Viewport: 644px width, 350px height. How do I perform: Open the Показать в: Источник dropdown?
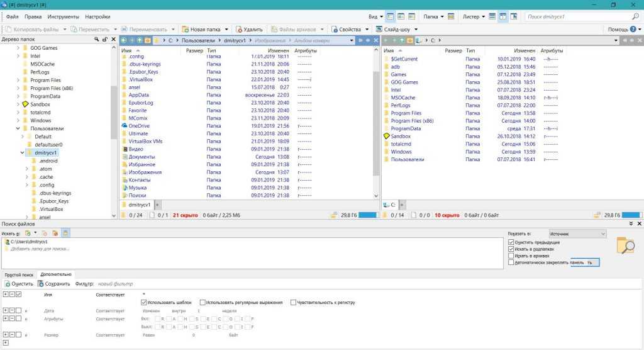click(577, 234)
